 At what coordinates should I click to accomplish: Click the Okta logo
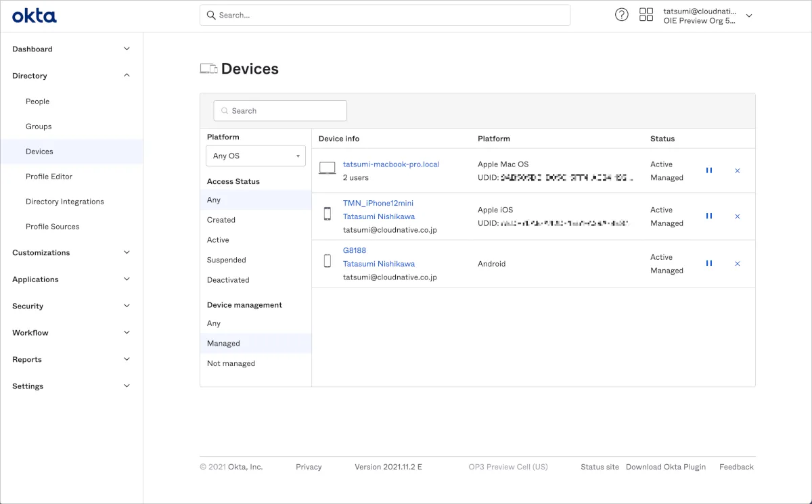[35, 16]
